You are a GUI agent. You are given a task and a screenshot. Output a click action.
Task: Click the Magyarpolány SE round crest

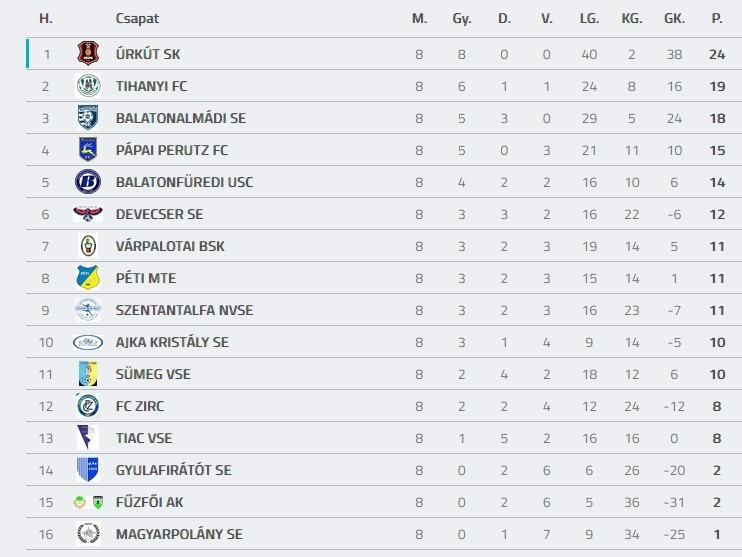click(x=88, y=534)
